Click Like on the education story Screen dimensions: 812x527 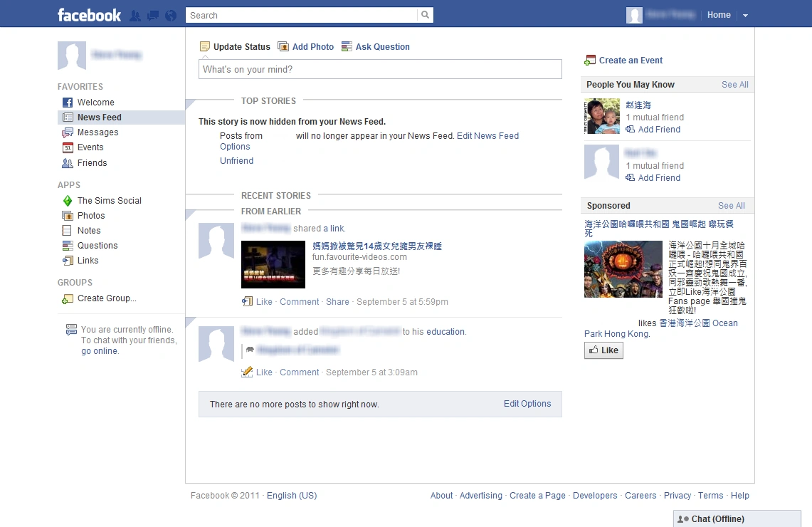(x=264, y=372)
